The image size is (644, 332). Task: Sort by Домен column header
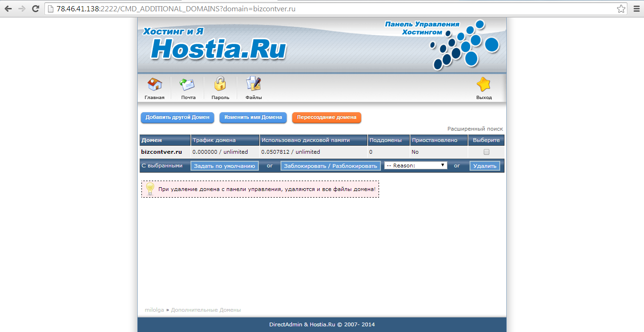coord(151,140)
